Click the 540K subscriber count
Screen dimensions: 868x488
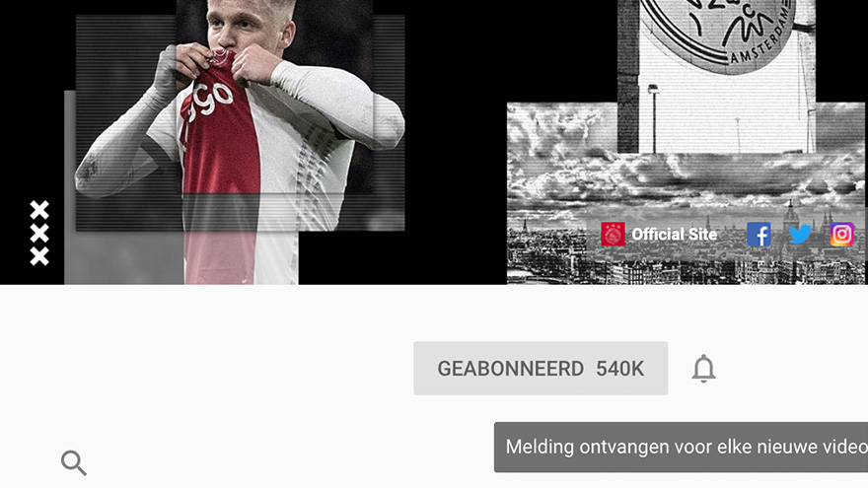[620, 369]
